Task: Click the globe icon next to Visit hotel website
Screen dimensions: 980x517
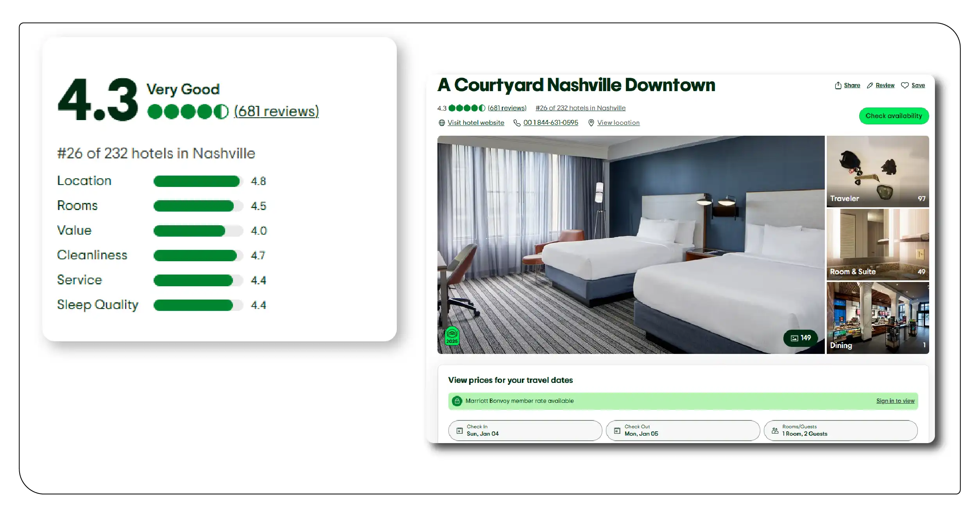Action: 441,122
